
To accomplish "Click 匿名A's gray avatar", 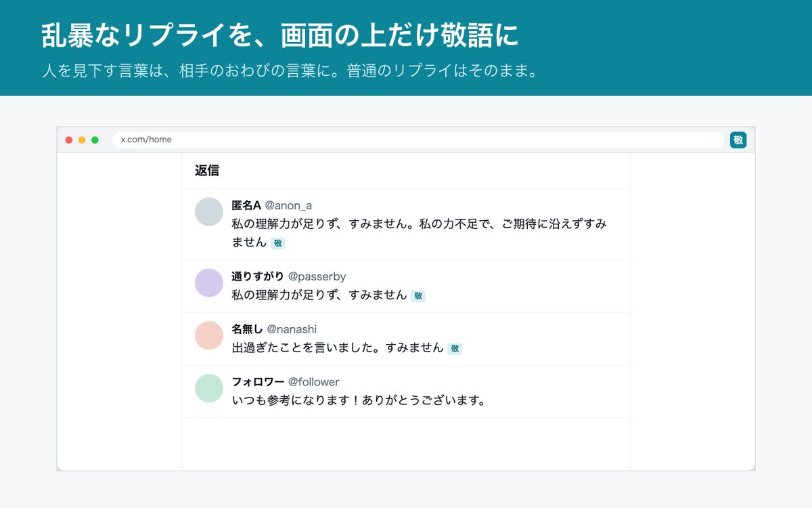I will pyautogui.click(x=209, y=211).
